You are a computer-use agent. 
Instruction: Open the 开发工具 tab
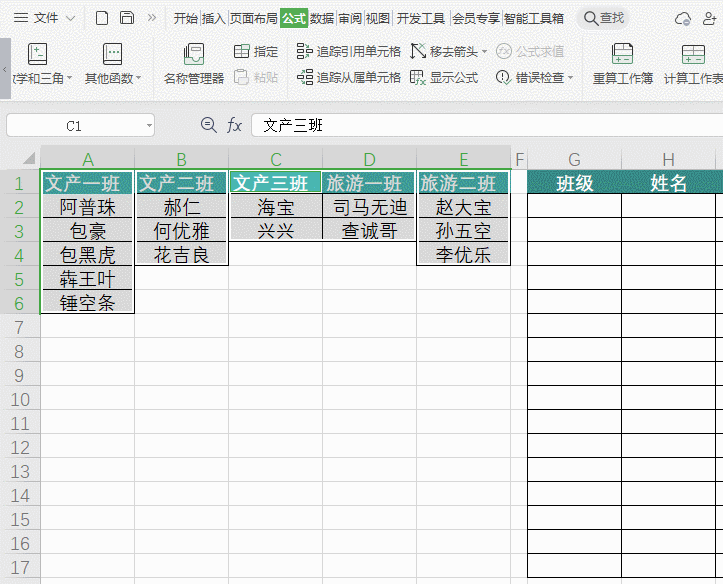[421, 18]
